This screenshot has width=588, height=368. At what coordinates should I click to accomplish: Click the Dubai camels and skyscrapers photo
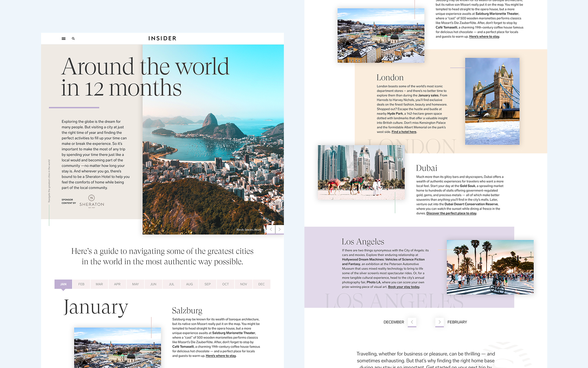tap(361, 172)
